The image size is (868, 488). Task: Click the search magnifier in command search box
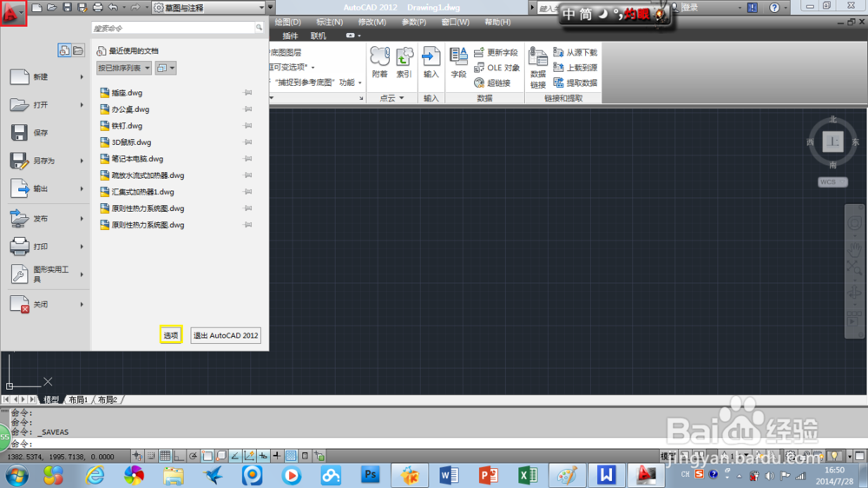[259, 28]
